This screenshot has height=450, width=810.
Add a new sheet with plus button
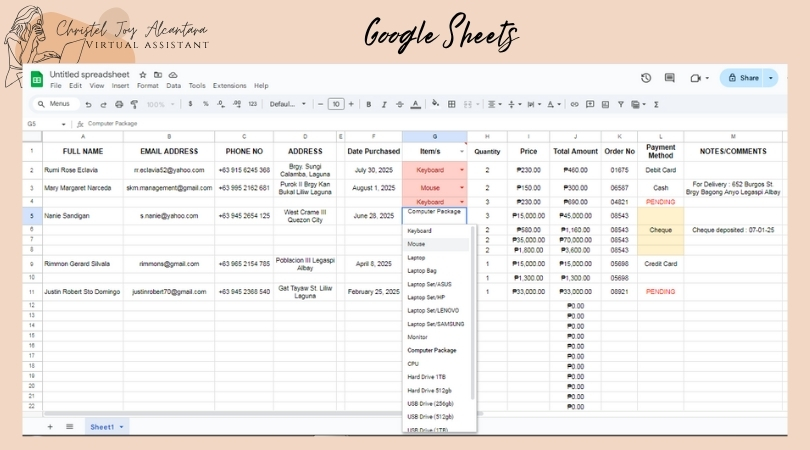click(51, 426)
